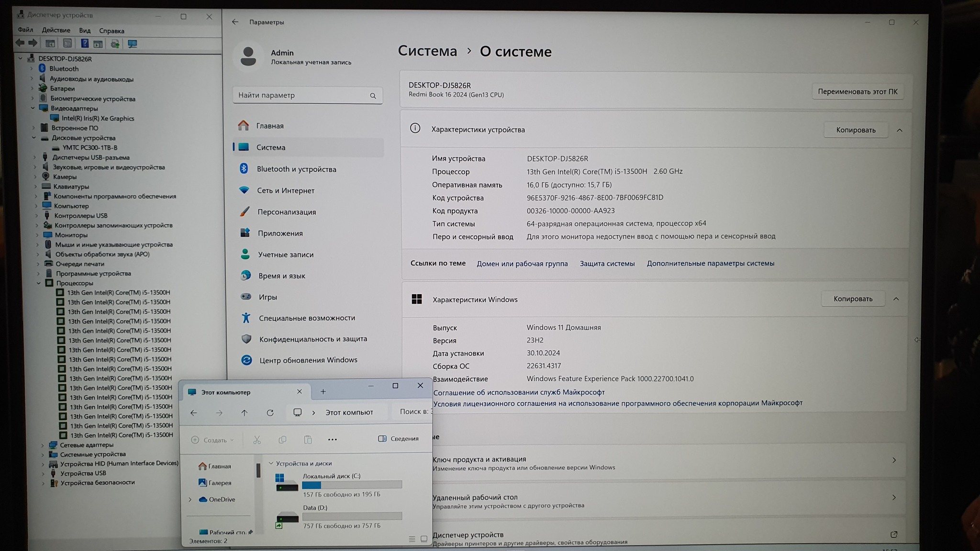Expand the Bluetooth node in Device Manager
The height and width of the screenshot is (551, 980).
[32, 69]
